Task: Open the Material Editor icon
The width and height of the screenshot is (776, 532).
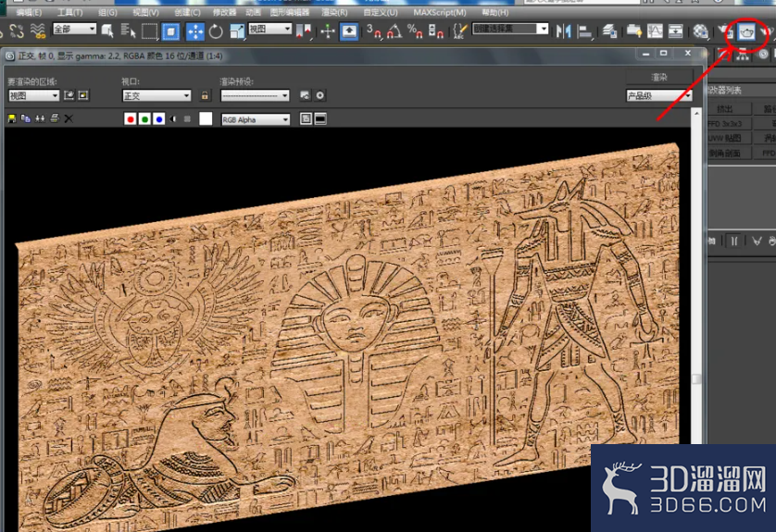Action: (x=700, y=31)
